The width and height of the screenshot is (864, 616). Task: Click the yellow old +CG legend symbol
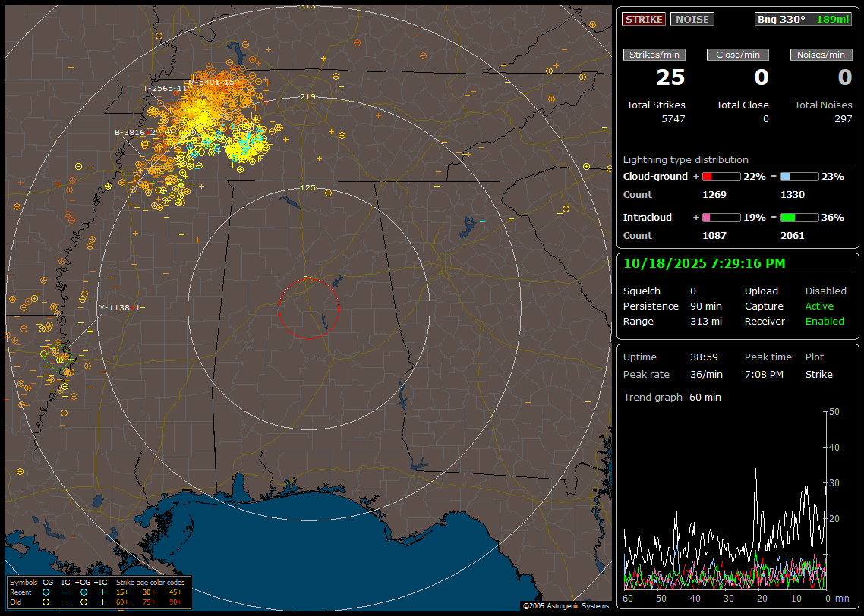[x=84, y=602]
